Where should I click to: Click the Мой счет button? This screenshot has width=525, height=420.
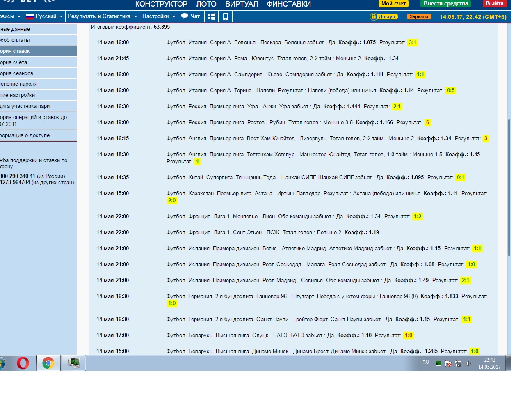point(393,3)
